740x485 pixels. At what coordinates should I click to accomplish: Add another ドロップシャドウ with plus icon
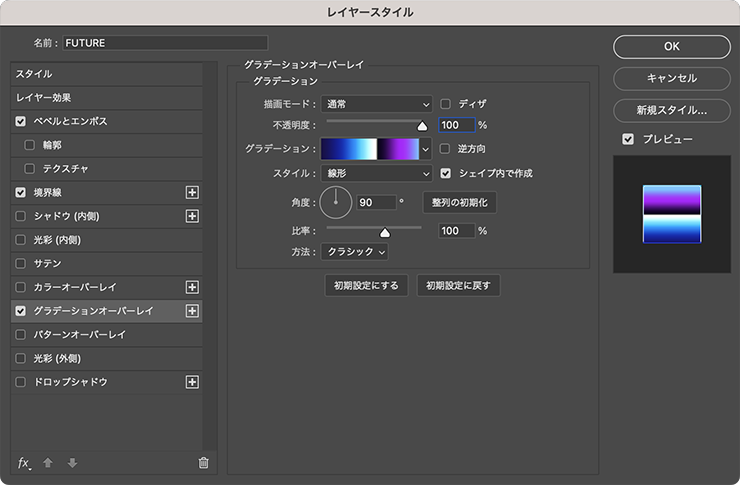[193, 382]
